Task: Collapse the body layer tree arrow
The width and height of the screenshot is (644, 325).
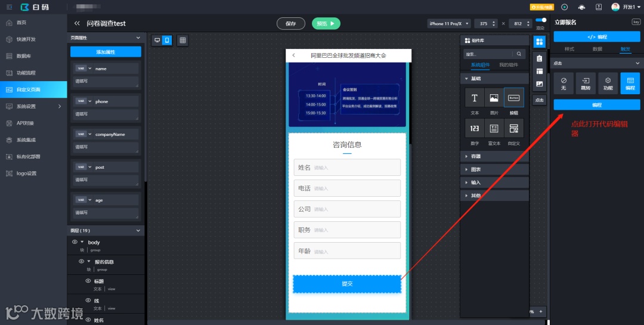Action: point(82,242)
